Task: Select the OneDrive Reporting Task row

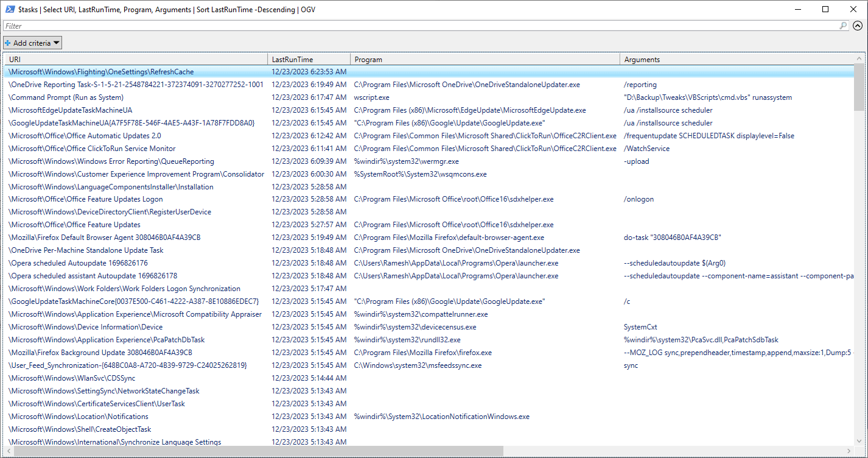Action: click(x=429, y=85)
